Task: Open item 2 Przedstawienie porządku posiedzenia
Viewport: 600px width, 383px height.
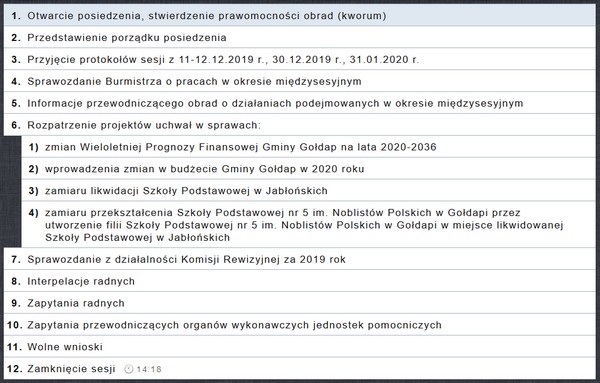Action: coord(300,37)
